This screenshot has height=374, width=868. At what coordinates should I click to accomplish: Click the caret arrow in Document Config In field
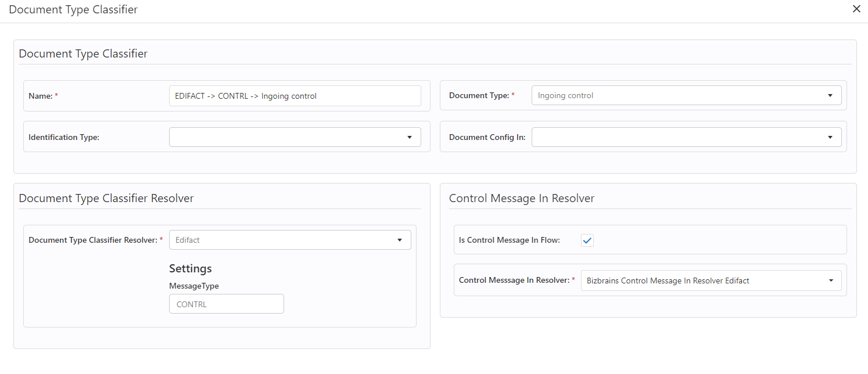(x=830, y=138)
